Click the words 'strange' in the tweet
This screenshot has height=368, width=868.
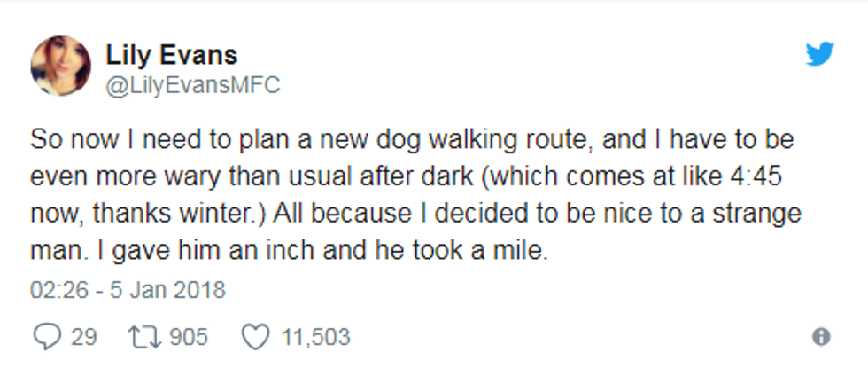coord(756,214)
